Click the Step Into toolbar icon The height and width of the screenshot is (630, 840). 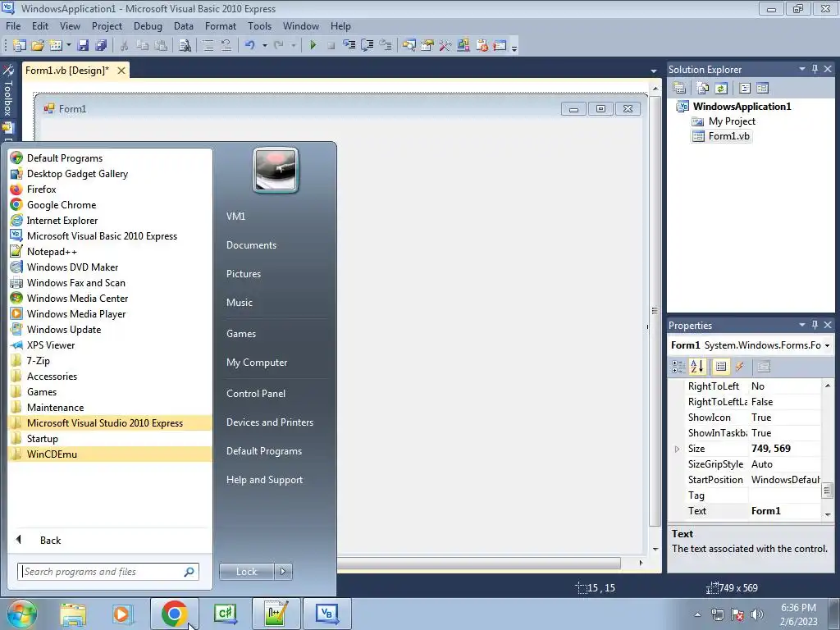point(349,46)
